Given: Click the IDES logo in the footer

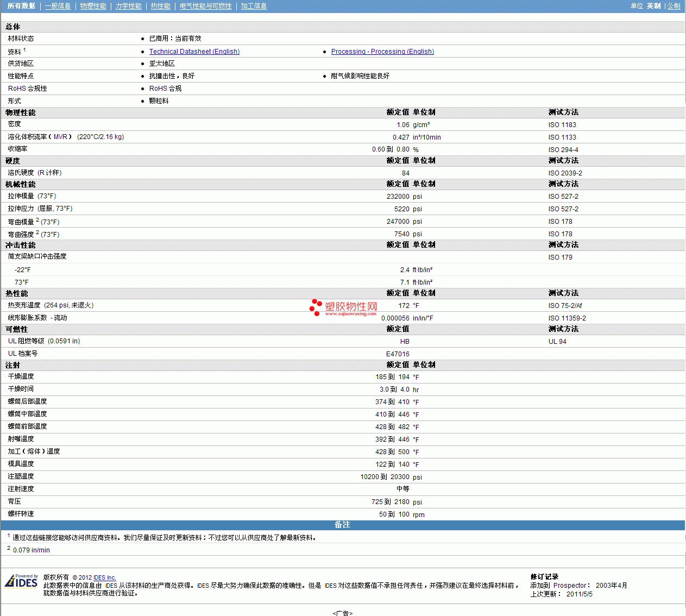Looking at the screenshot, I should [x=21, y=581].
